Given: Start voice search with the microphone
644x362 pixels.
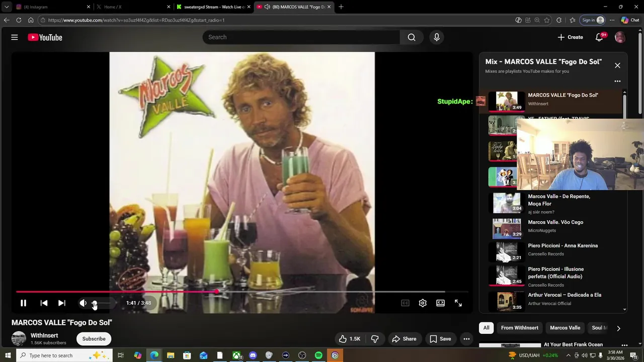Looking at the screenshot, I should (x=436, y=37).
